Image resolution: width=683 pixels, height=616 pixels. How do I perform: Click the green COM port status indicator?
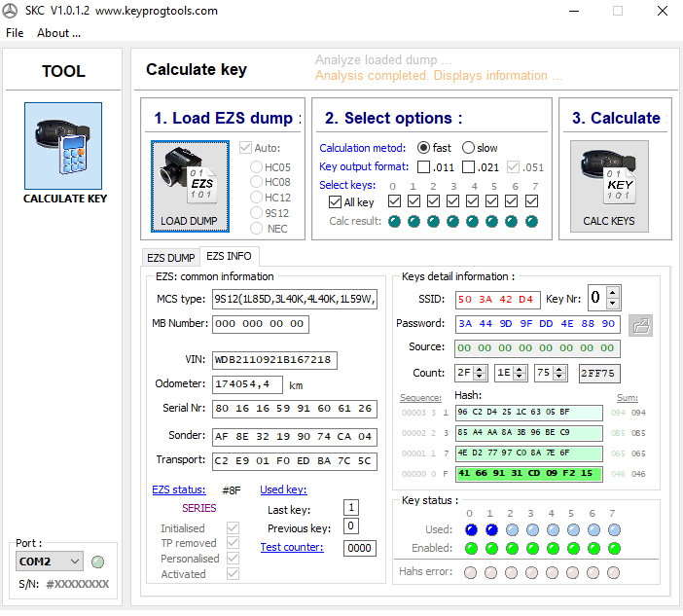click(x=97, y=562)
